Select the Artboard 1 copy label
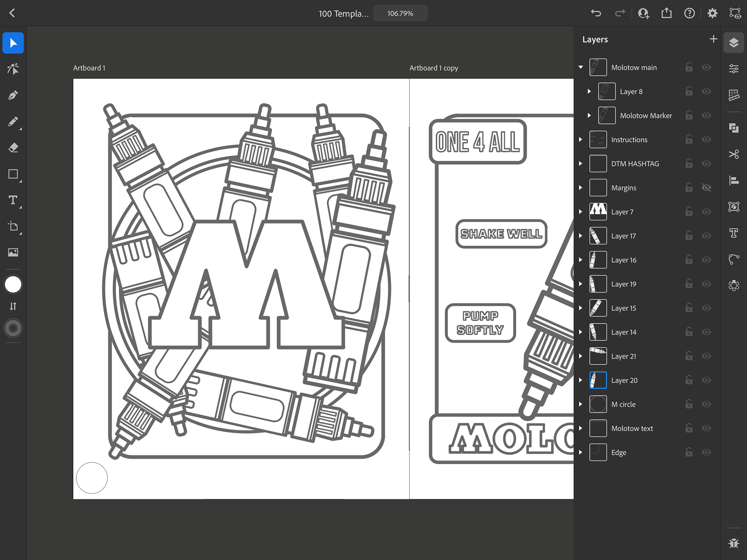Image resolution: width=747 pixels, height=560 pixels. (434, 68)
